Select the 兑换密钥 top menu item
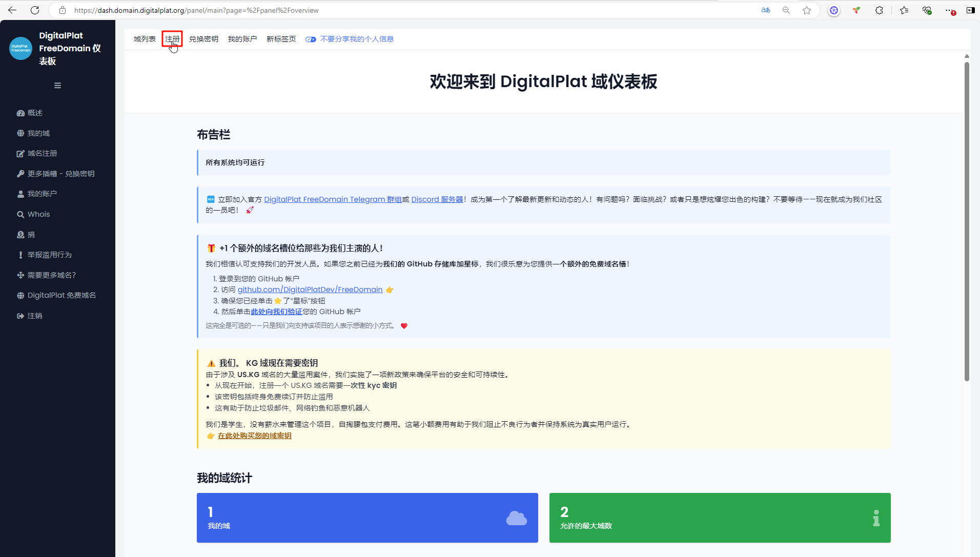 click(x=203, y=39)
